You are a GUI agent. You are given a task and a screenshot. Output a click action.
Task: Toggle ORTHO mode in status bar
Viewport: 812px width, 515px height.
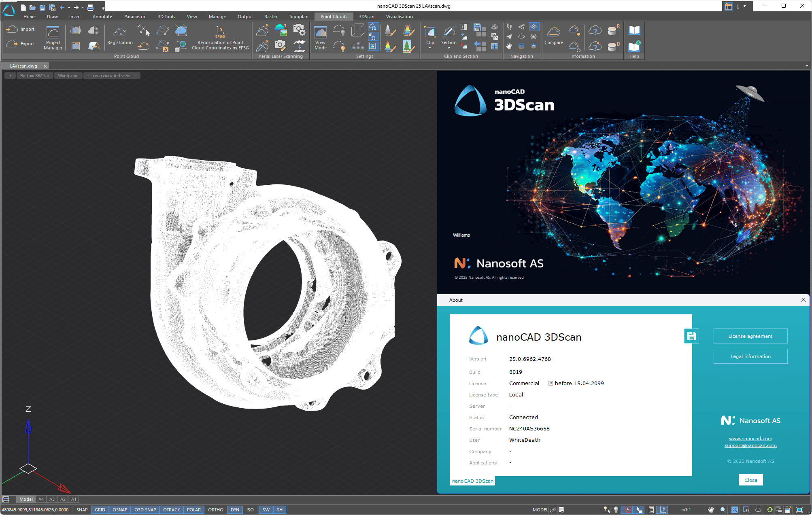[x=215, y=510]
